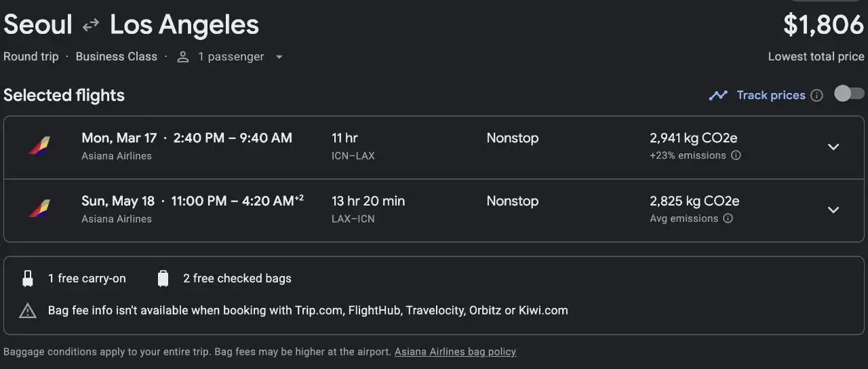Click the Asiana Airlines logo on the March 17 flight

pyautogui.click(x=39, y=146)
